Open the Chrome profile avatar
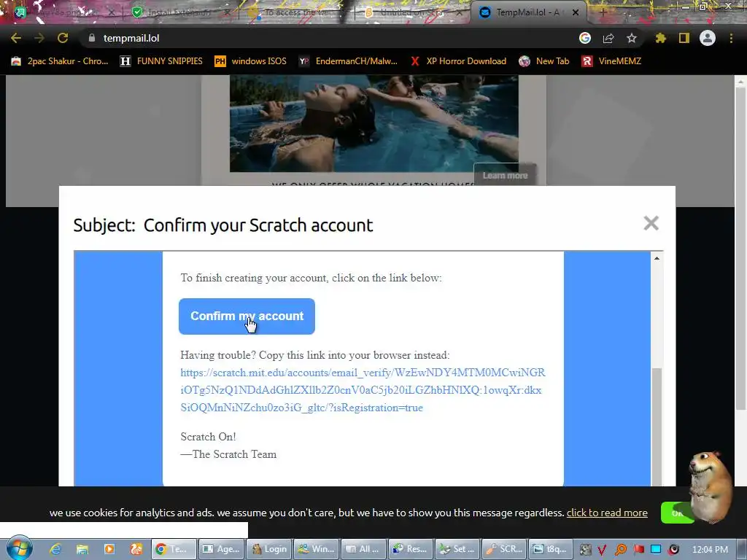The height and width of the screenshot is (560, 747). pyautogui.click(x=708, y=38)
